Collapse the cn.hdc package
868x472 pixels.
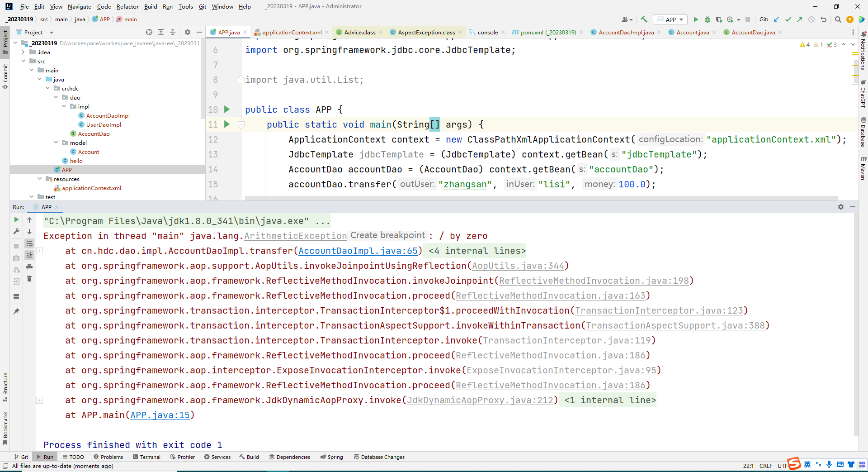pyautogui.click(x=47, y=88)
